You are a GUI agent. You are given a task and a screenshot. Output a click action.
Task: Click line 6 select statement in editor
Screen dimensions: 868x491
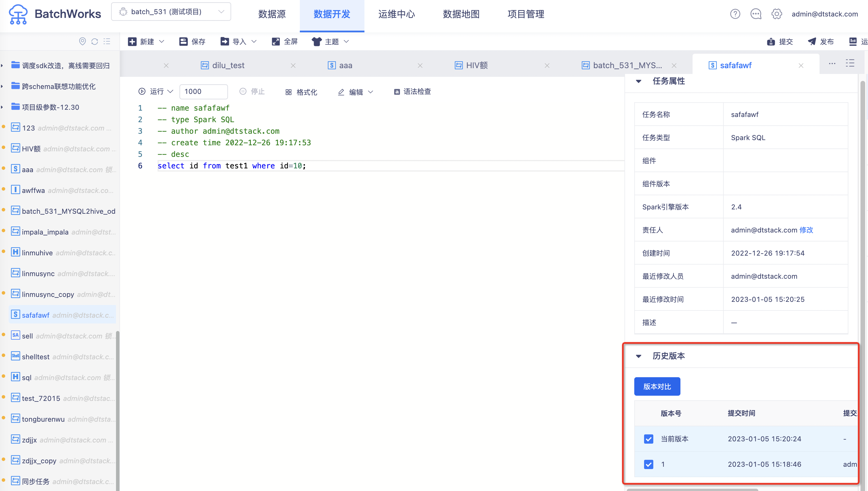point(232,165)
